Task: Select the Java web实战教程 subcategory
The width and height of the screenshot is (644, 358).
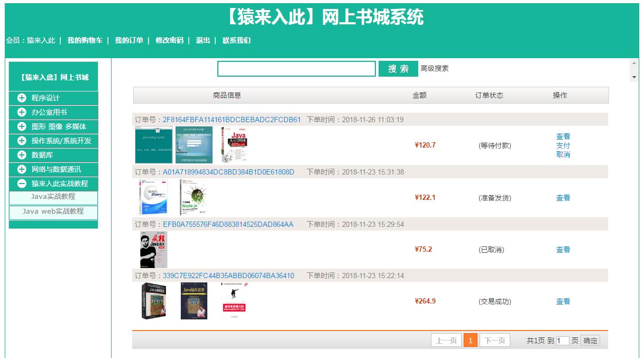Action: pos(54,212)
